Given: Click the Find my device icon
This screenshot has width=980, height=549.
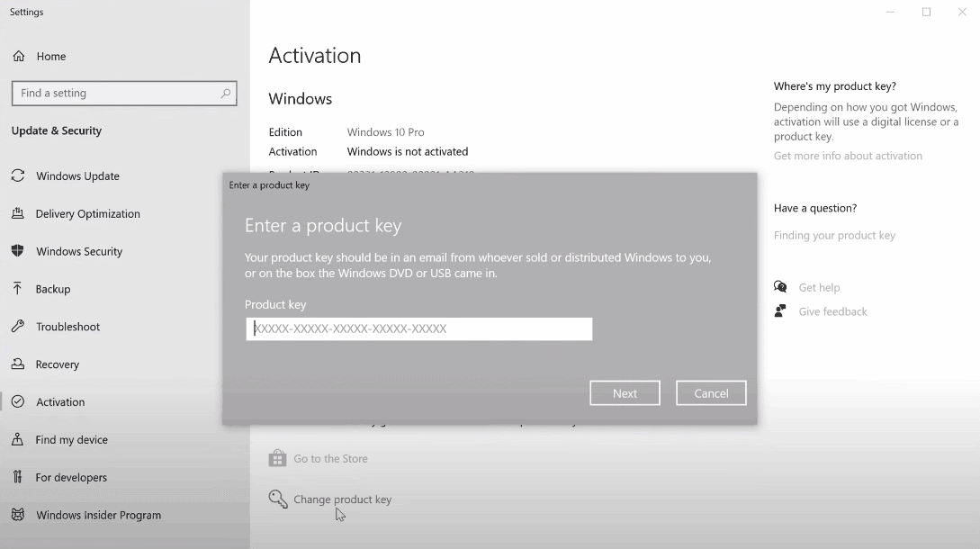Looking at the screenshot, I should [17, 439].
